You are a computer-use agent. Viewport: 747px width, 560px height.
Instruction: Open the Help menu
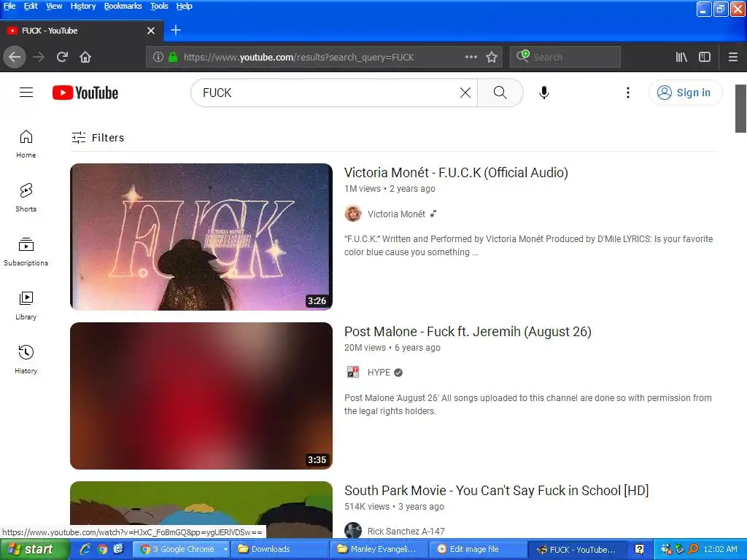184,6
